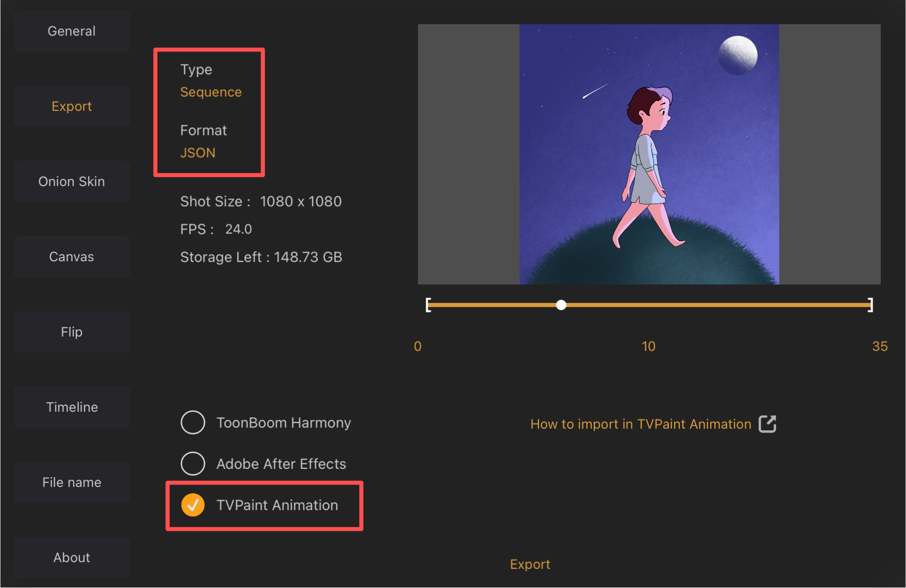Open the Onion Skin settings
This screenshot has height=588, width=906.
coord(71,181)
